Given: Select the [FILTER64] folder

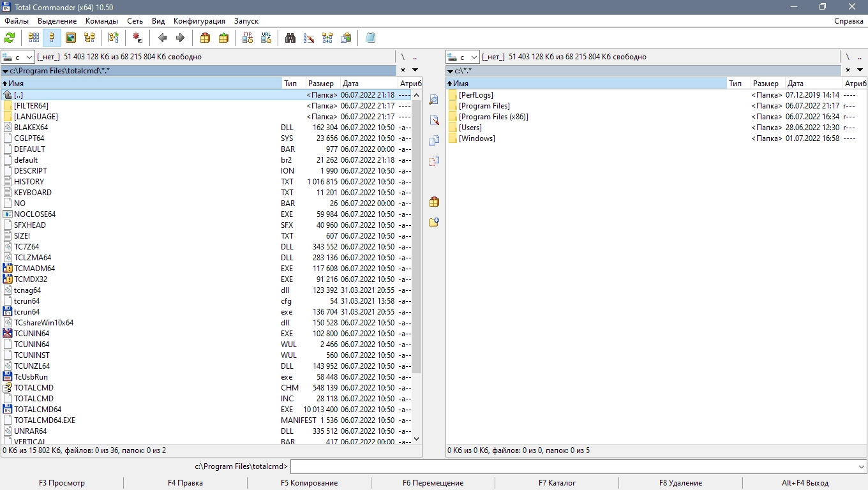Looking at the screenshot, I should click(207, 106).
